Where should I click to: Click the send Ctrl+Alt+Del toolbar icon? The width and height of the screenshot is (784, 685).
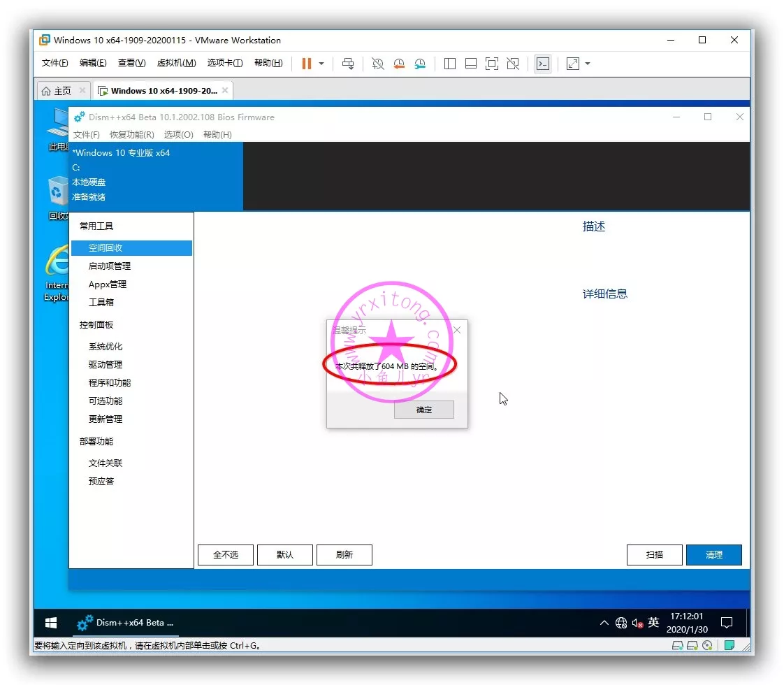point(348,64)
